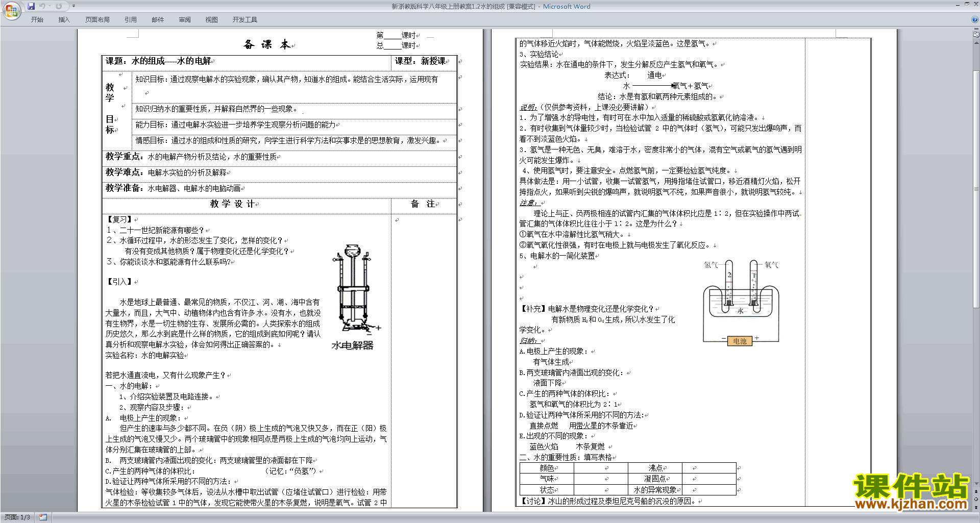Click the 说明 italic heading
The height and width of the screenshot is (523, 980).
(528, 107)
